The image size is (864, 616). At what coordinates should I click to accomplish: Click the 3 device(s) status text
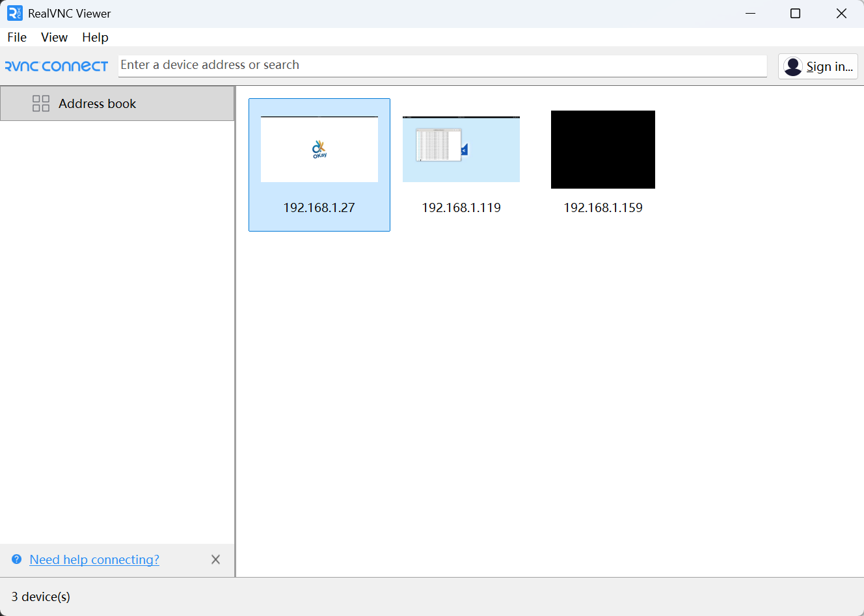[x=41, y=596]
